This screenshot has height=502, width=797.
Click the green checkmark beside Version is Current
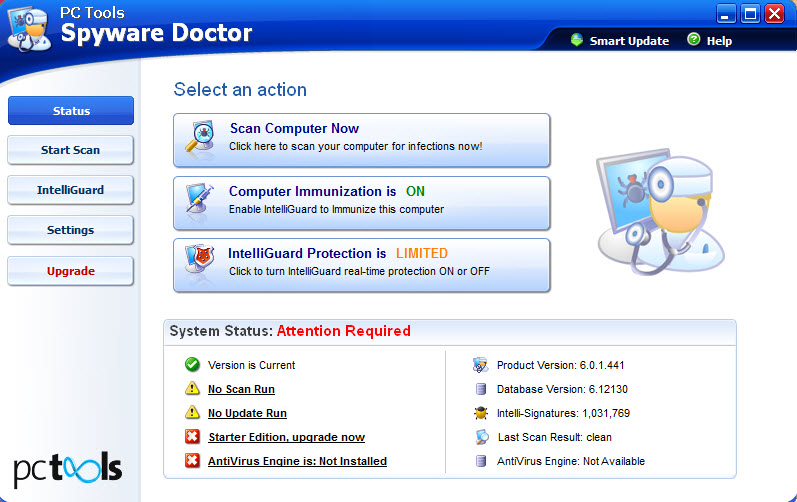click(192, 364)
